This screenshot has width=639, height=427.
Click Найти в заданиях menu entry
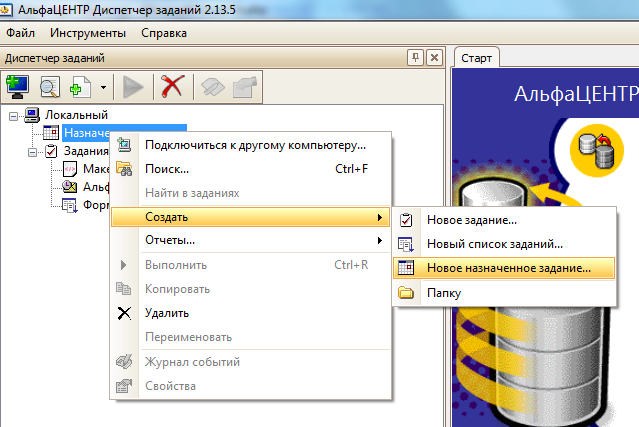pos(251,193)
